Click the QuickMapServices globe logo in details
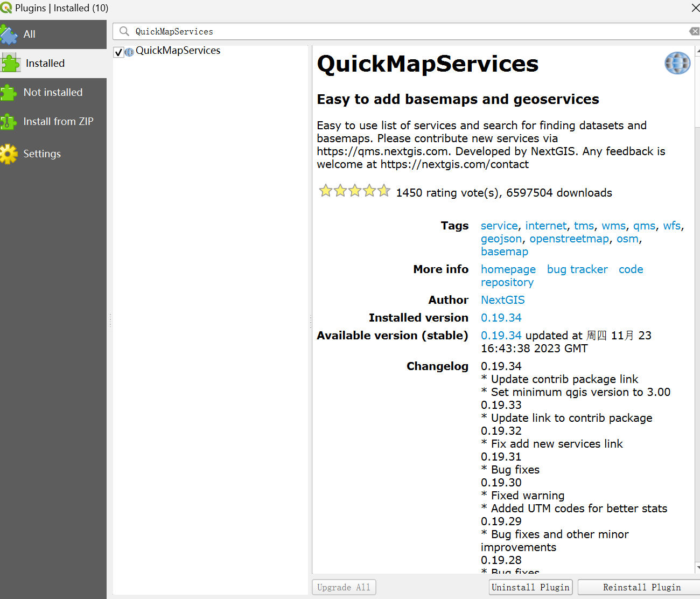This screenshot has height=599, width=700. coord(677,63)
